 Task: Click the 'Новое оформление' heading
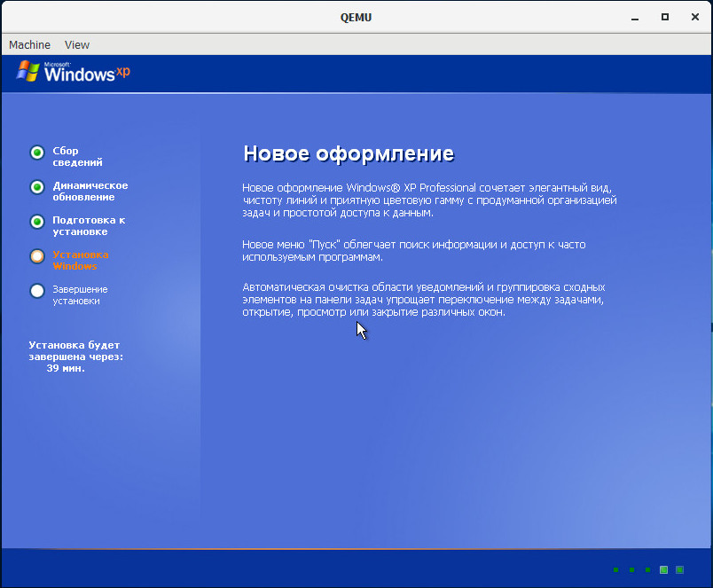[349, 153]
